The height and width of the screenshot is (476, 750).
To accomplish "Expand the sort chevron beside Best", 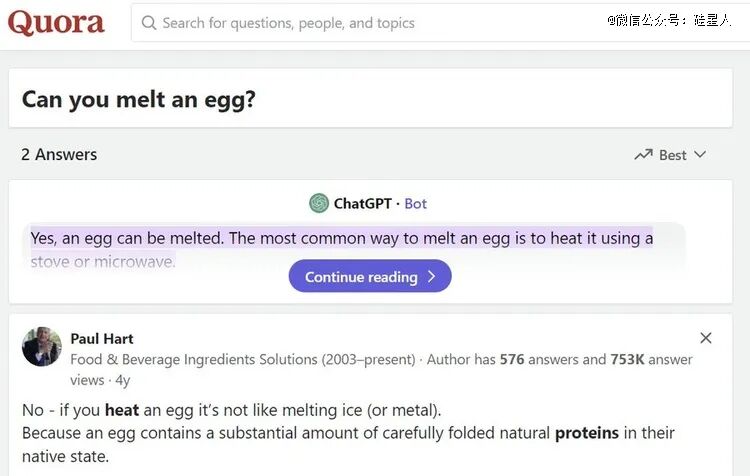I will tap(700, 155).
